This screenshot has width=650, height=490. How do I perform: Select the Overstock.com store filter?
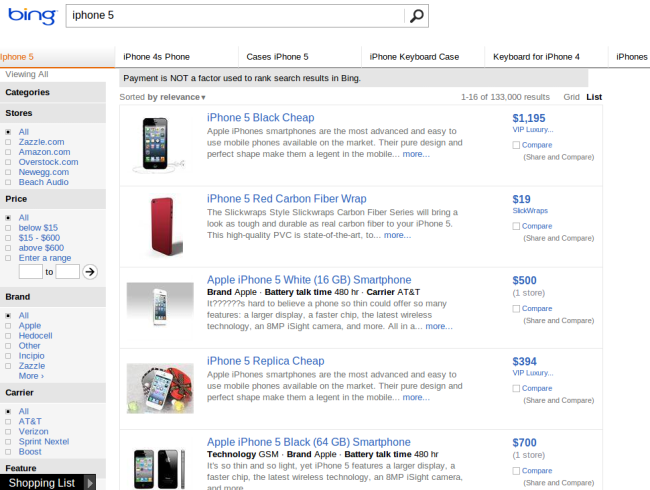(48, 162)
